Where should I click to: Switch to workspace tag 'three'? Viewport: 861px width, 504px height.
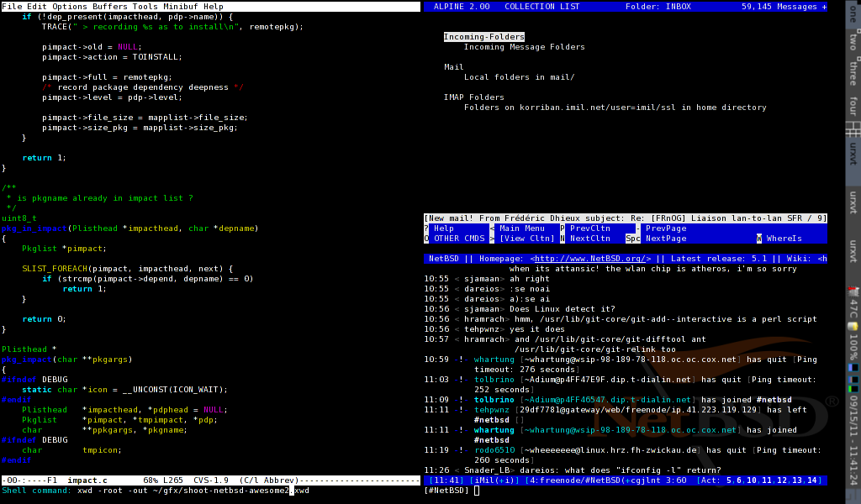click(x=853, y=72)
